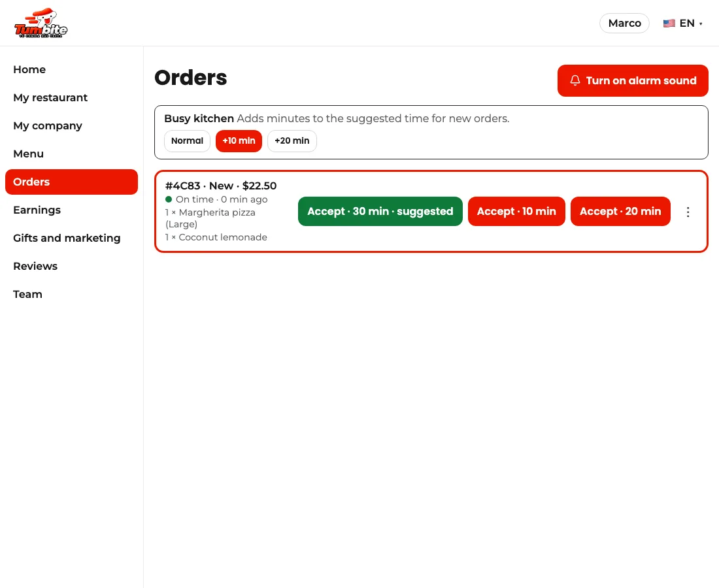The height and width of the screenshot is (588, 719).
Task: Accept order #4C83 in 20 min
Action: [x=620, y=211]
